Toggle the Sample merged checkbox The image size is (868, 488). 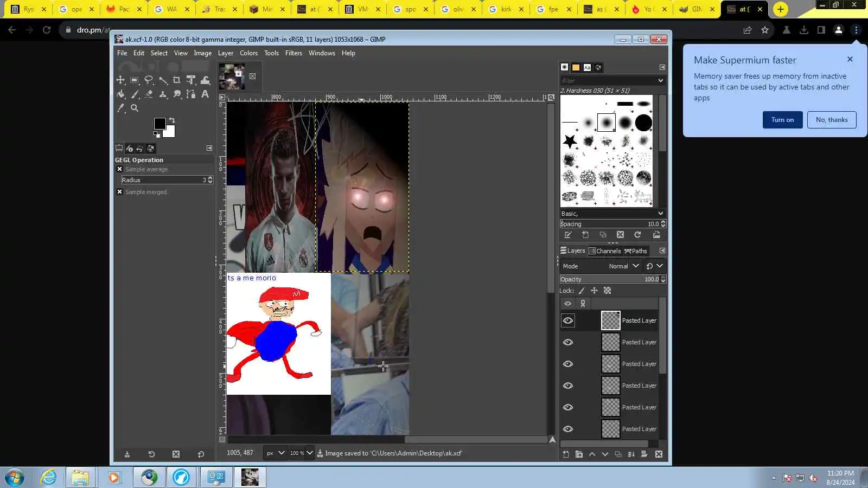pyautogui.click(x=120, y=192)
